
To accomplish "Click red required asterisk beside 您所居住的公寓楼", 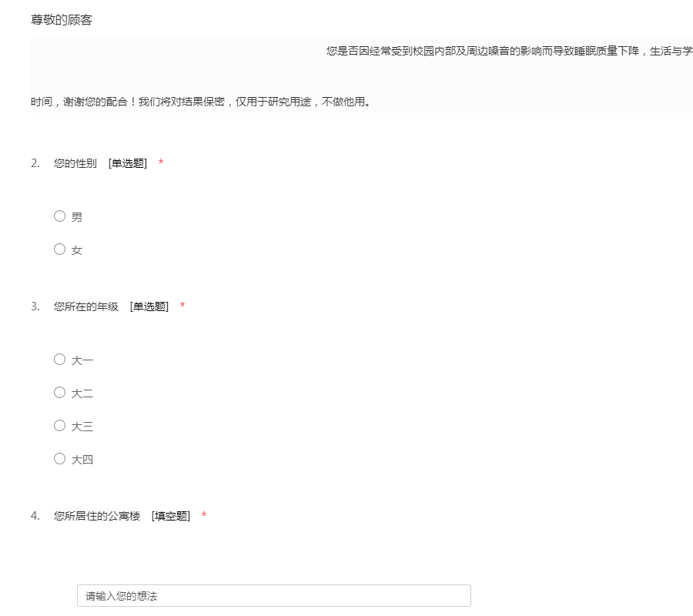I will click(204, 516).
